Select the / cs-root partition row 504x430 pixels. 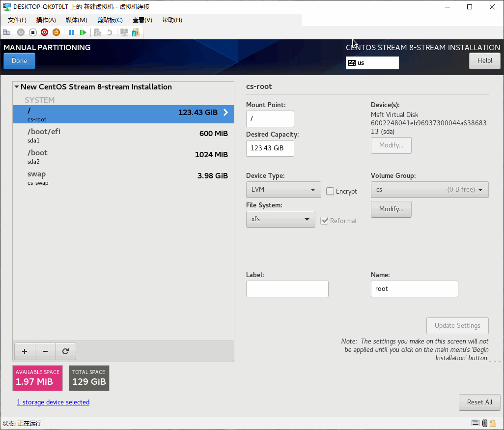(123, 114)
